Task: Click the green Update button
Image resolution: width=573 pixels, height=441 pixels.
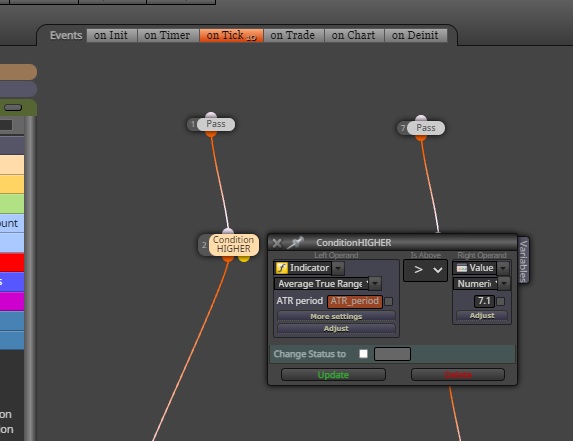Action: point(333,375)
